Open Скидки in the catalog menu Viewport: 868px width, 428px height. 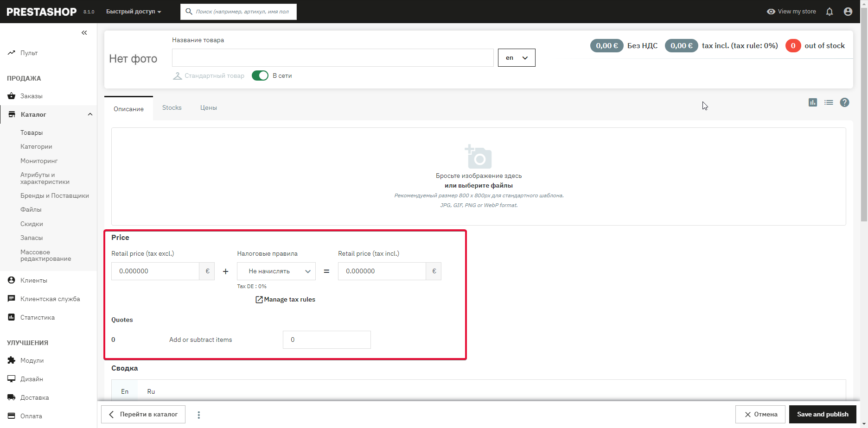click(x=32, y=224)
